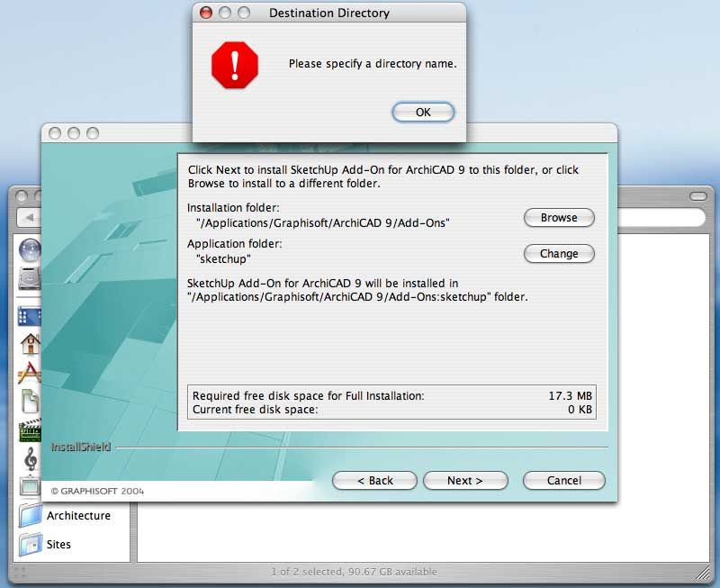This screenshot has height=588, width=720.
Task: Click the red stop alert icon
Action: click(235, 65)
